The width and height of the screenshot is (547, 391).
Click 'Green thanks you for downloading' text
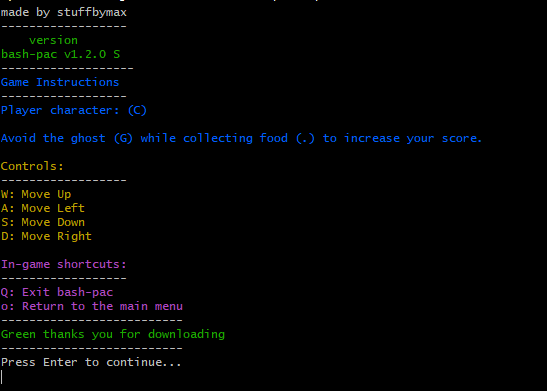coord(113,334)
